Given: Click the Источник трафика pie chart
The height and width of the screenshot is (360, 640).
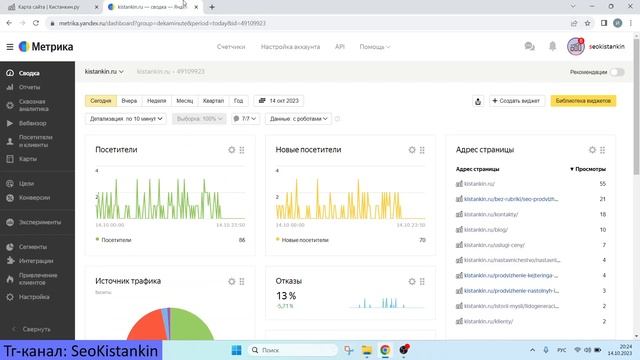Looking at the screenshot, I should click(x=170, y=324).
